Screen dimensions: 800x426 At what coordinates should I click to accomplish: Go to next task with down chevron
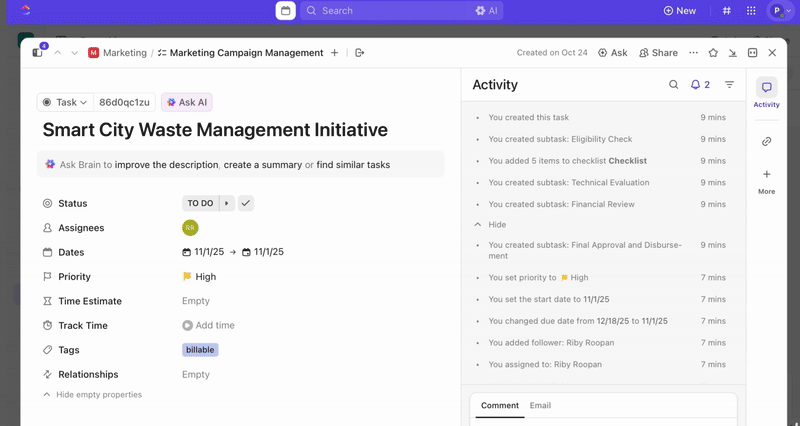point(74,53)
